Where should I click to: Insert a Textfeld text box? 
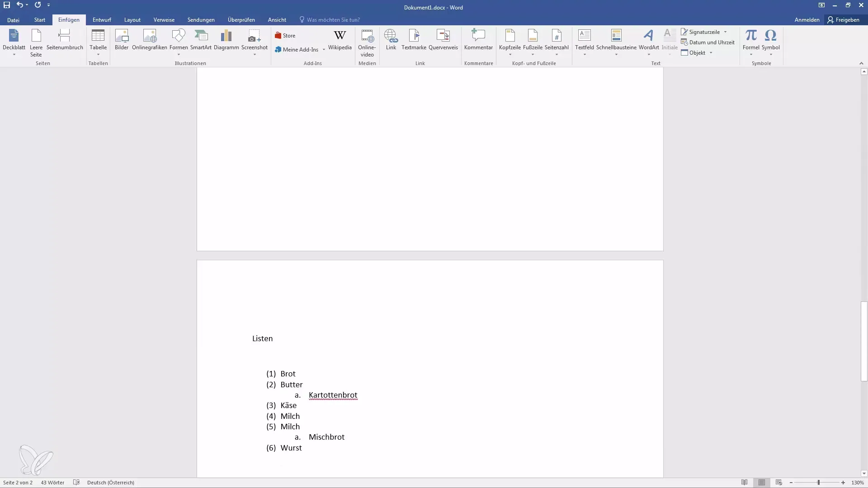pyautogui.click(x=585, y=42)
